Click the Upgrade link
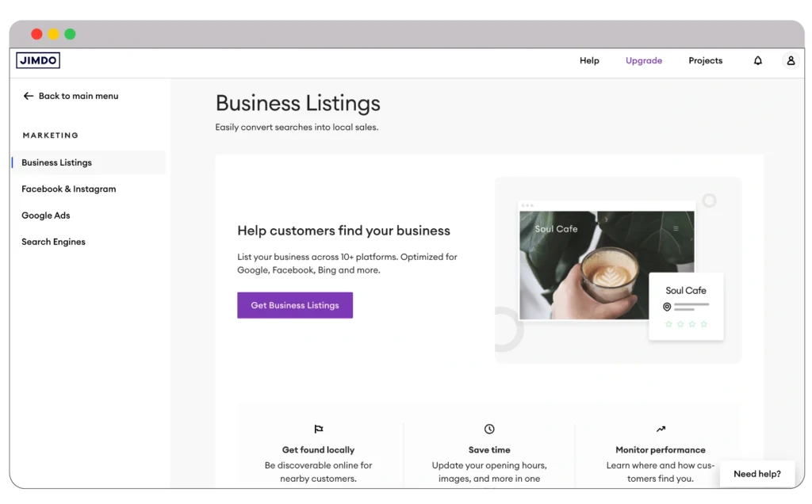Viewport: 812px width, 504px height. tap(643, 61)
